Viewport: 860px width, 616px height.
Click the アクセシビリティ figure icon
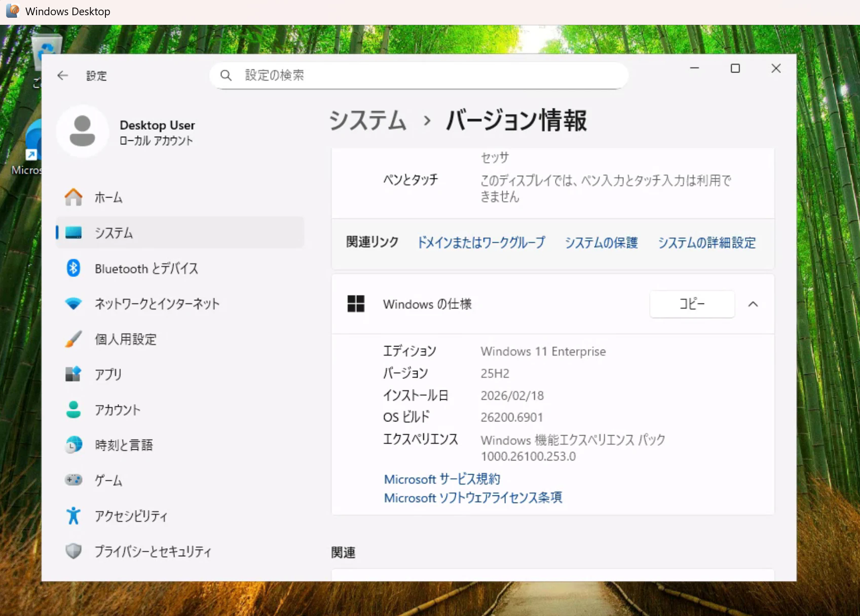[x=73, y=516]
